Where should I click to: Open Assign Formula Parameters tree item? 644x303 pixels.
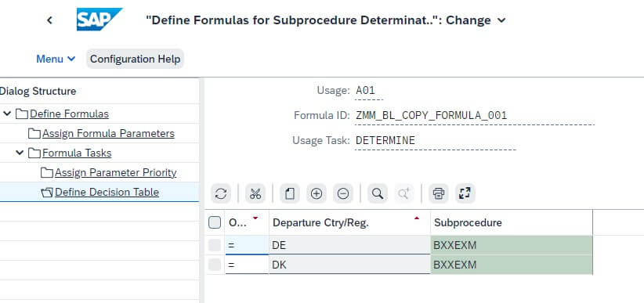(108, 133)
